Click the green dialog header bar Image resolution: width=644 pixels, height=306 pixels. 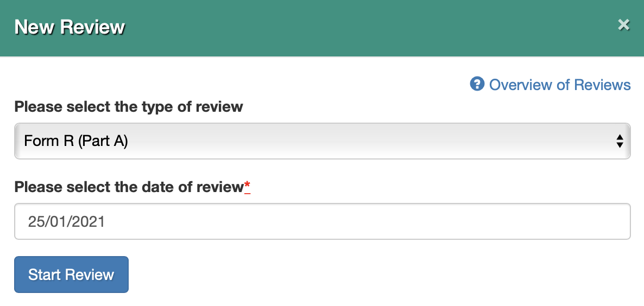[322, 28]
